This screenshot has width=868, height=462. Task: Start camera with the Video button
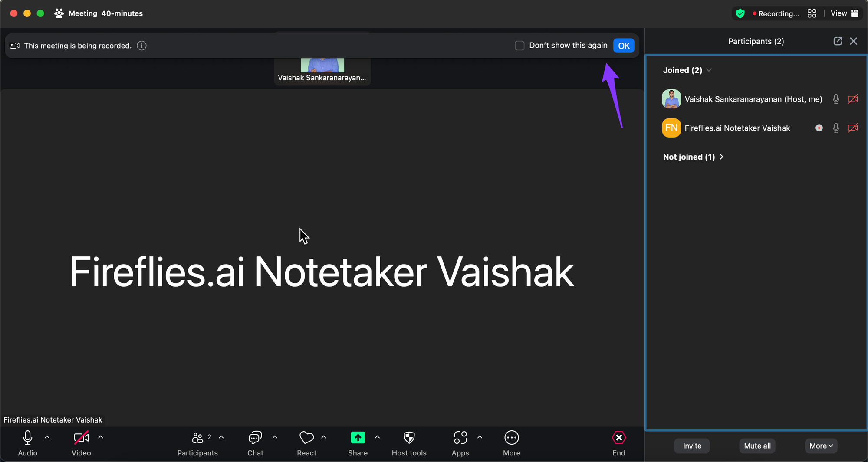81,443
